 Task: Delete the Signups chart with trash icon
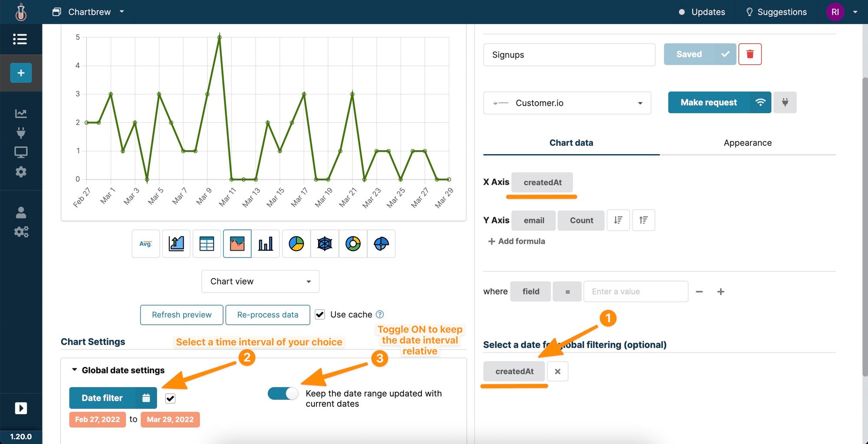click(x=750, y=54)
